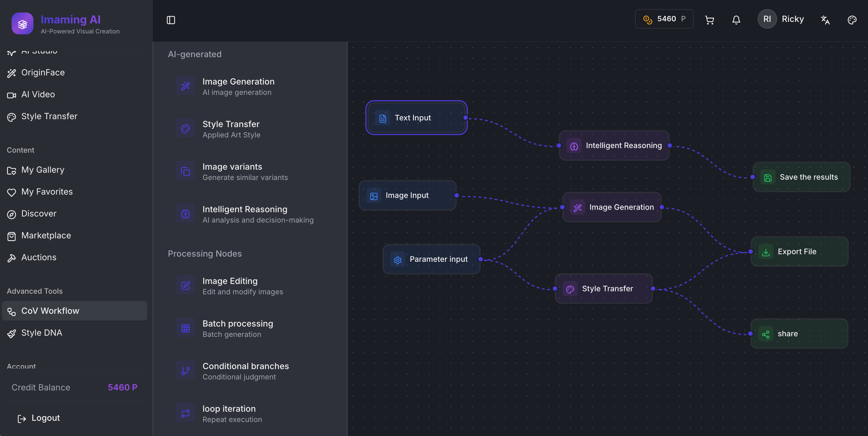Viewport: 868px width, 436px height.
Task: Click the 5460 P credits coin badge
Action: [664, 19]
